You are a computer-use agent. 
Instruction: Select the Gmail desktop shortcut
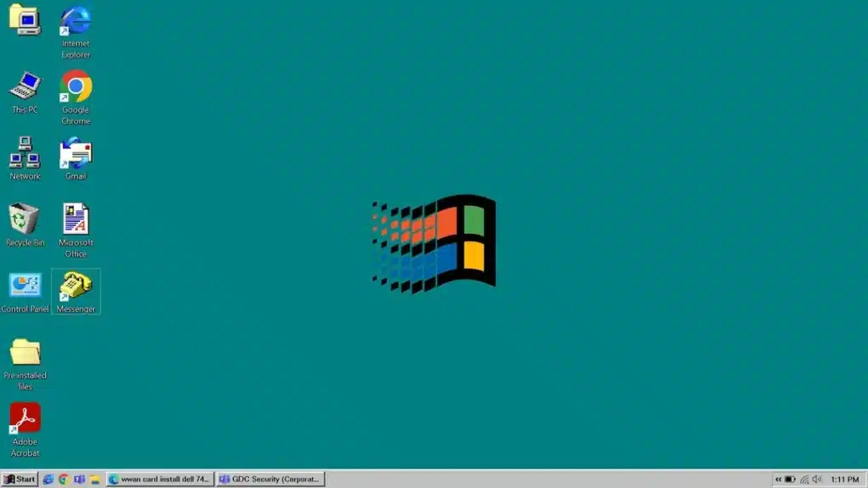75,158
